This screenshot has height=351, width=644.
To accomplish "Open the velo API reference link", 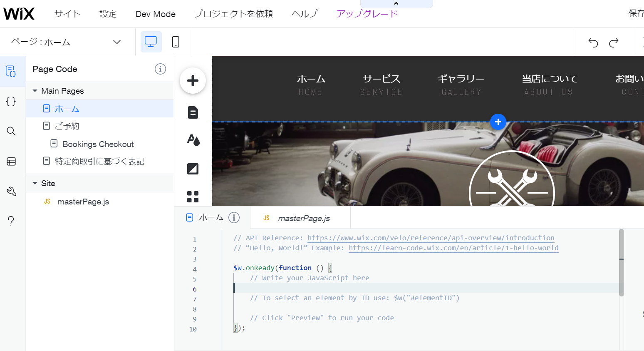I will tap(431, 238).
